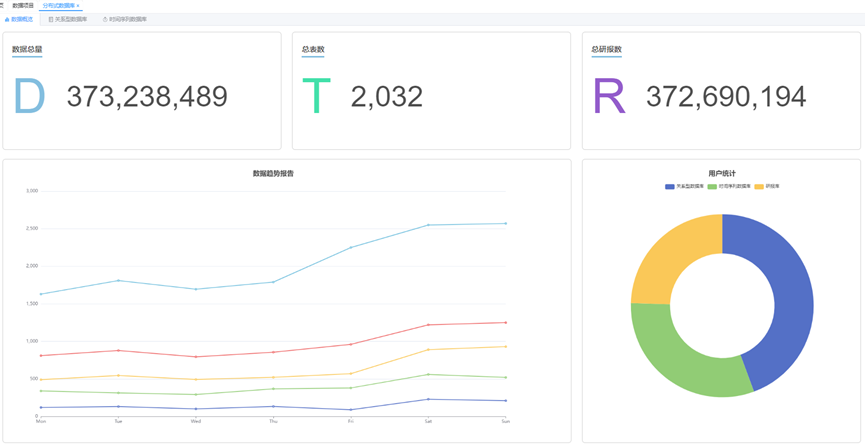Click the light blue line's Fri point
Image resolution: width=865 pixels, height=446 pixels.
pyautogui.click(x=350, y=247)
